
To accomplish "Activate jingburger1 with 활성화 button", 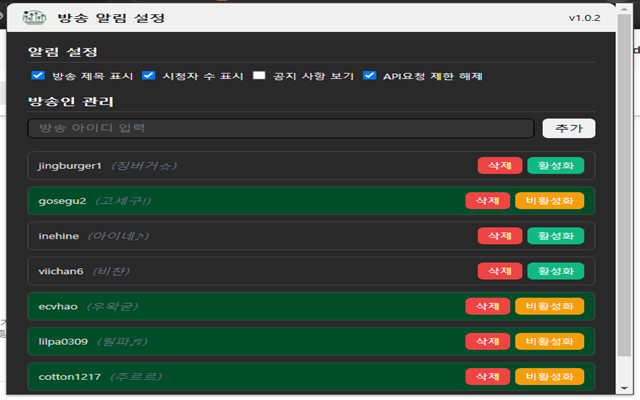I will tap(556, 166).
